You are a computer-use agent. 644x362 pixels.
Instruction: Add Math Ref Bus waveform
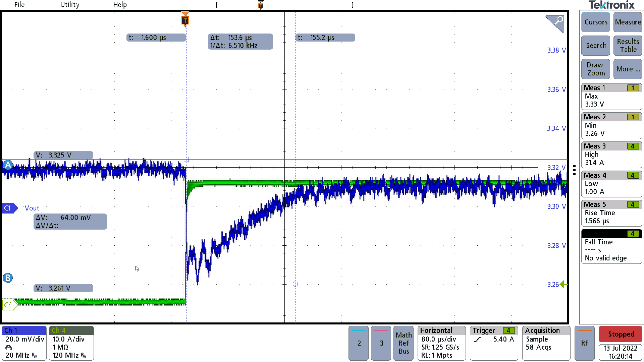point(404,343)
